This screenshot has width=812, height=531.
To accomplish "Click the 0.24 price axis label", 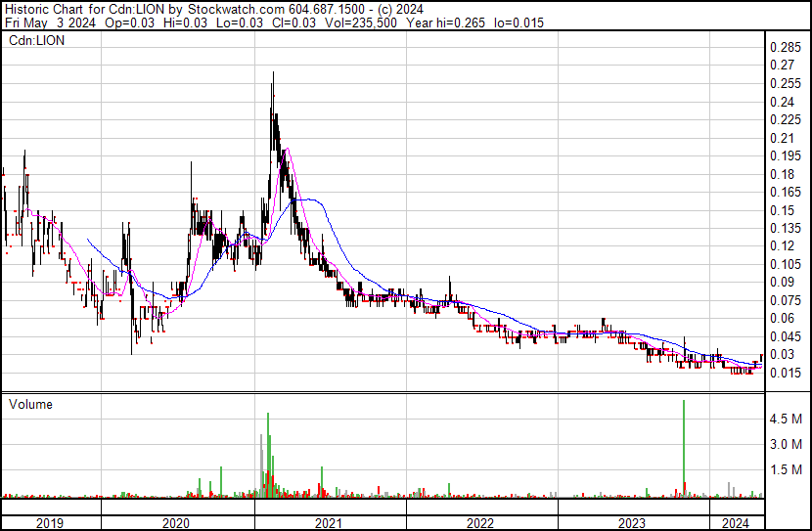I will pyautogui.click(x=782, y=102).
